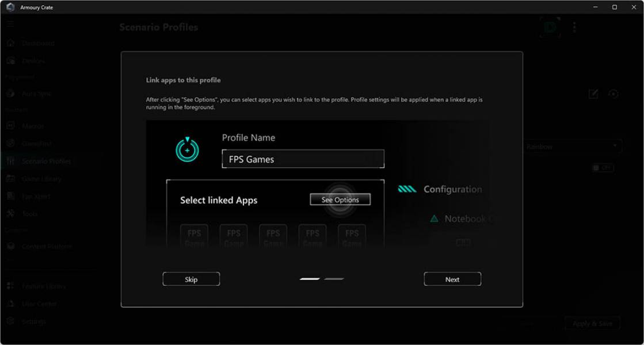Viewport: 644px width, 345px height.
Task: Open the Dashboard home icon in sidebar
Action: pos(11,43)
